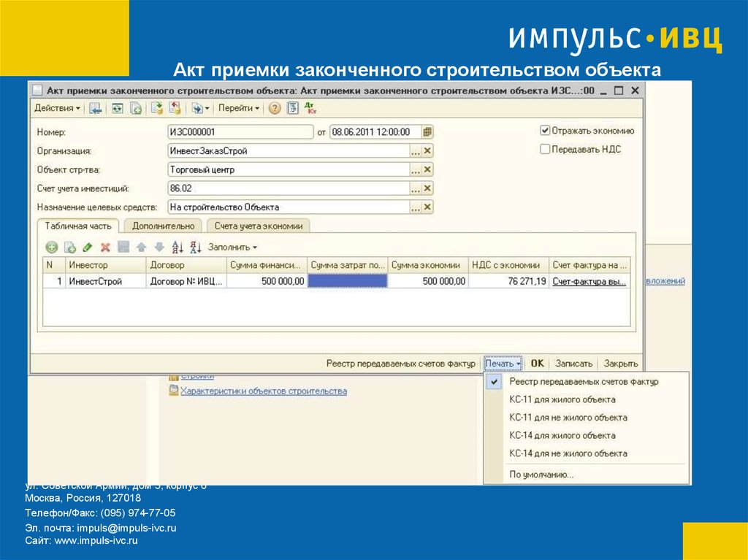
Task: Choose КС-14 для не жилого объекта
Action: [x=587, y=453]
